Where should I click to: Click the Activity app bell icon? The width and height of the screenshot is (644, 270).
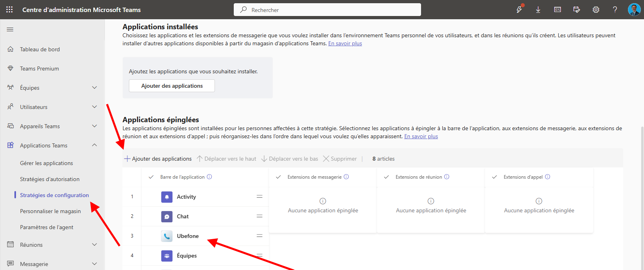tap(167, 197)
